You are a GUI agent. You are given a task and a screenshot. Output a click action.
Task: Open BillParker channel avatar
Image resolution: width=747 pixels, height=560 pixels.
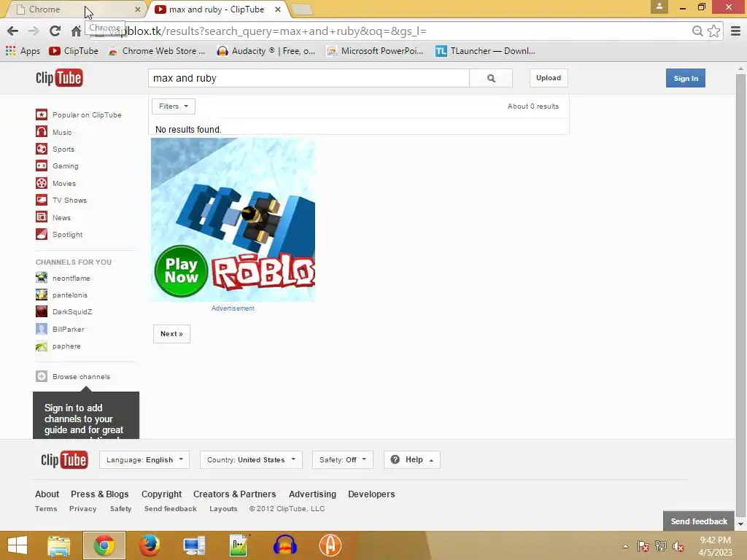click(42, 329)
